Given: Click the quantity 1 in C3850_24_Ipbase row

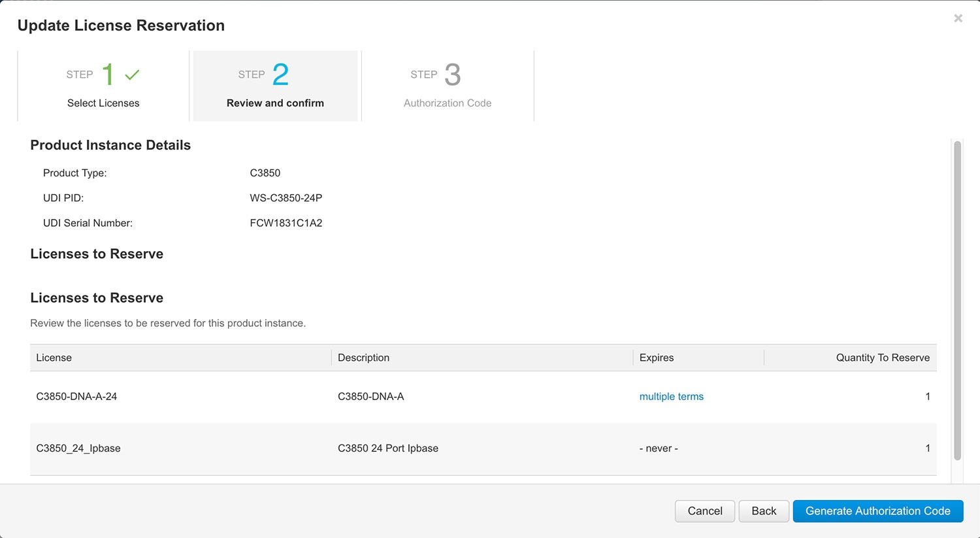Looking at the screenshot, I should click(928, 448).
